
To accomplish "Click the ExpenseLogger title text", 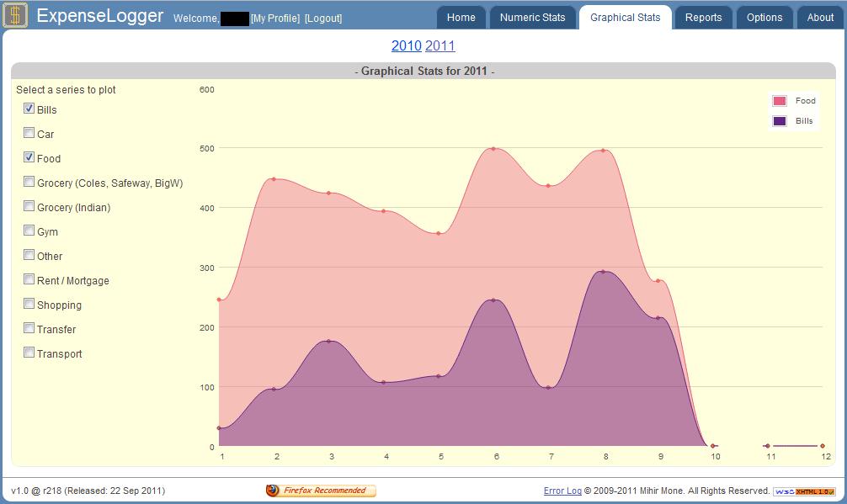I will tap(100, 16).
